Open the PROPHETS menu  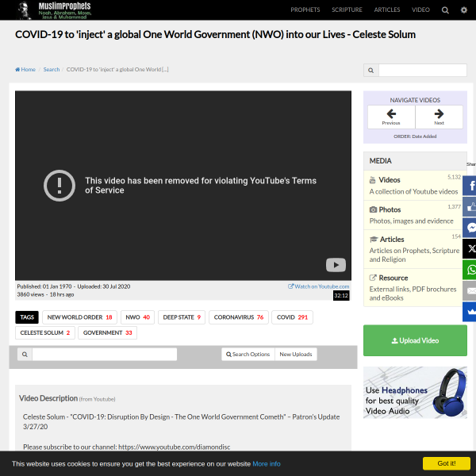coord(305,10)
